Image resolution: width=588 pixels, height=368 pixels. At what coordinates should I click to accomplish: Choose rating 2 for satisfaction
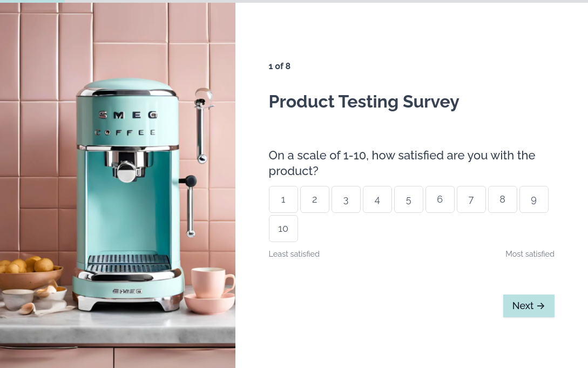coord(315,199)
